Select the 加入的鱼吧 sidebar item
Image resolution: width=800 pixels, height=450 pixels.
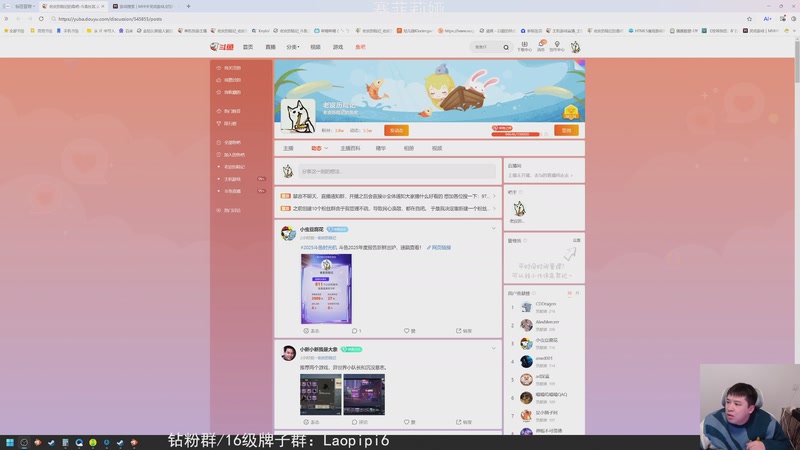(x=231, y=155)
